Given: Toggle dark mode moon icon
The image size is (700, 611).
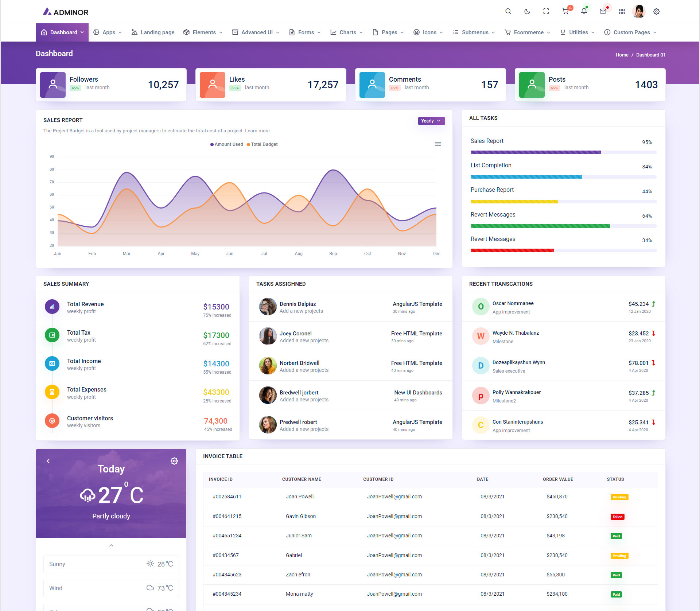Looking at the screenshot, I should click(x=527, y=11).
